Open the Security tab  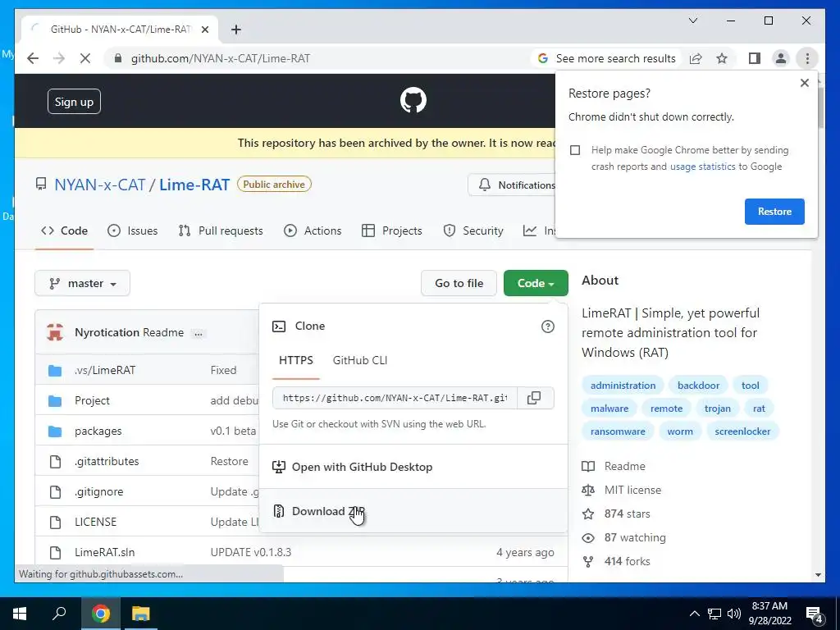pyautogui.click(x=473, y=231)
